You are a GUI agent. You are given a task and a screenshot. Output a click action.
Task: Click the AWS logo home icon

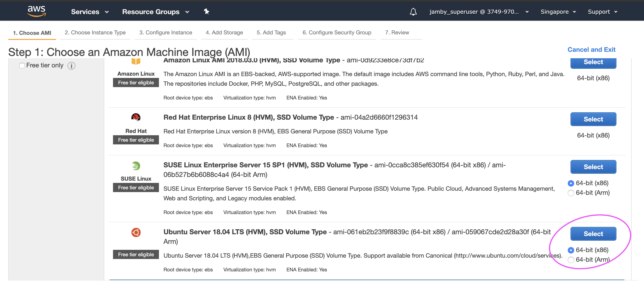point(37,11)
